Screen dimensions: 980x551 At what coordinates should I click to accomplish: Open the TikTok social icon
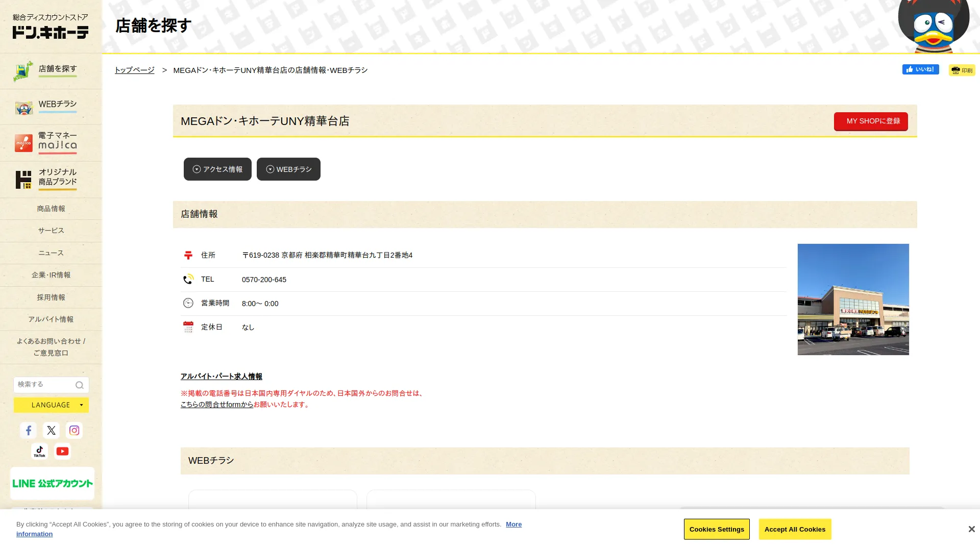(x=39, y=452)
